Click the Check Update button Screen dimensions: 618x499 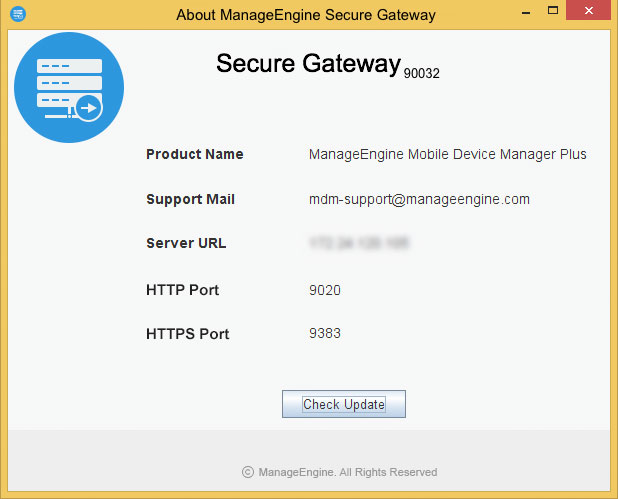click(x=344, y=404)
